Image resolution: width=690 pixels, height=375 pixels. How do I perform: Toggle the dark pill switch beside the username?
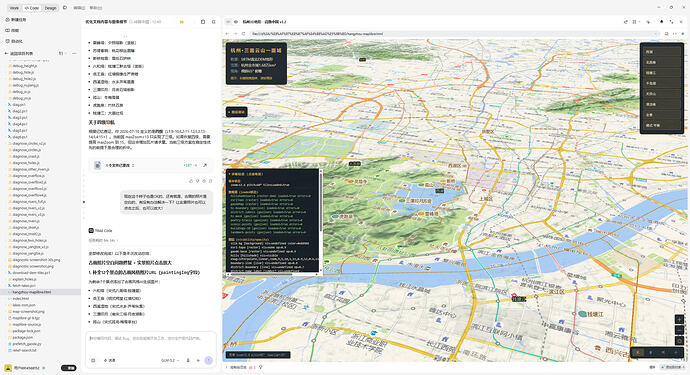point(68,368)
